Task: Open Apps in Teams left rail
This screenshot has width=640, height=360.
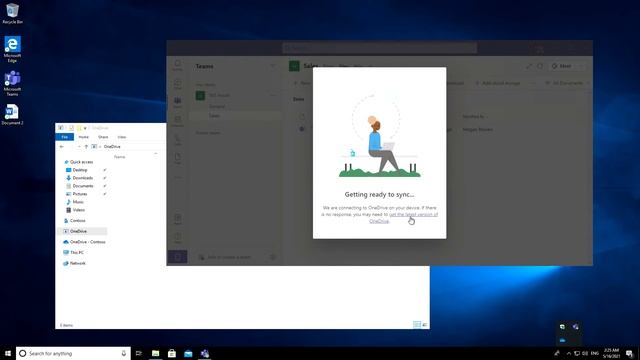Action: pyautogui.click(x=178, y=219)
